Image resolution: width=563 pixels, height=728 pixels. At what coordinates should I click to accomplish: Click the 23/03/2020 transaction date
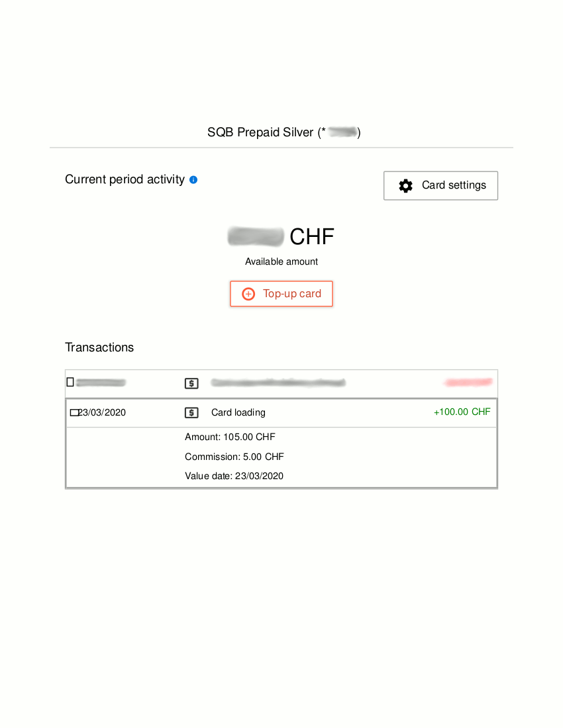coord(102,412)
